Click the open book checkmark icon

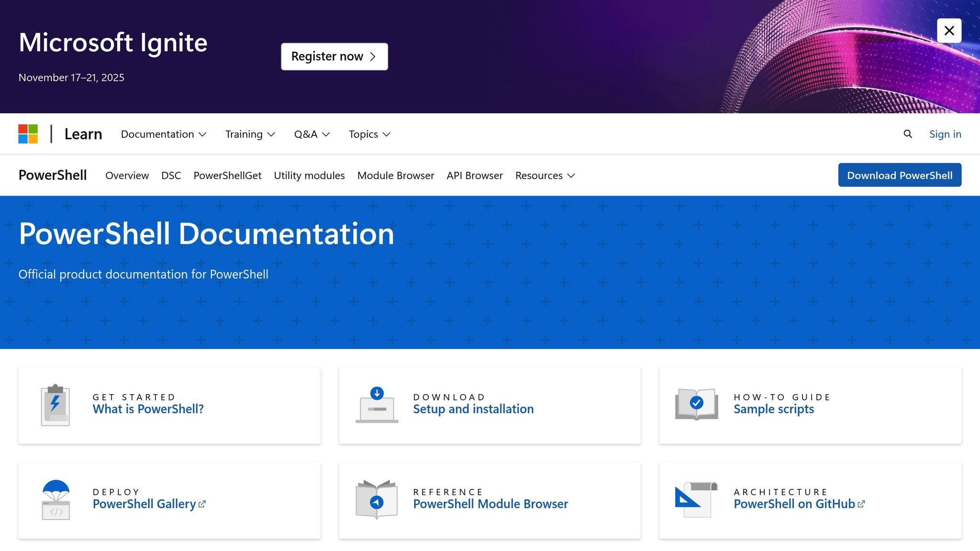click(x=696, y=404)
